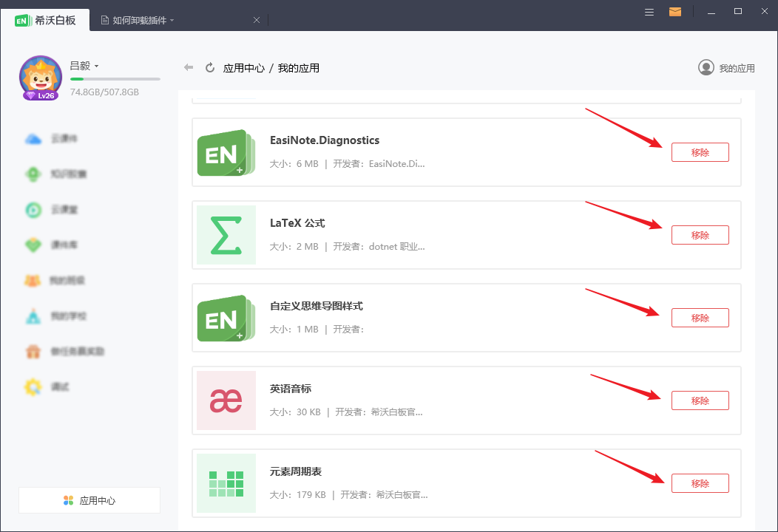Click the EN logo on 希沃白板 tab
Screen dimensions: 778x532
pyautogui.click(x=23, y=21)
